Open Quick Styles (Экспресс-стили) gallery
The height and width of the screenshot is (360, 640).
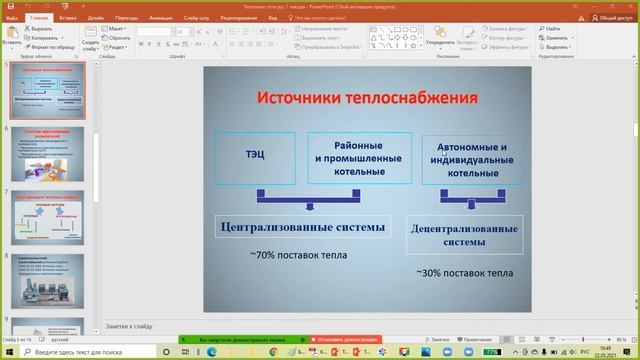467,38
